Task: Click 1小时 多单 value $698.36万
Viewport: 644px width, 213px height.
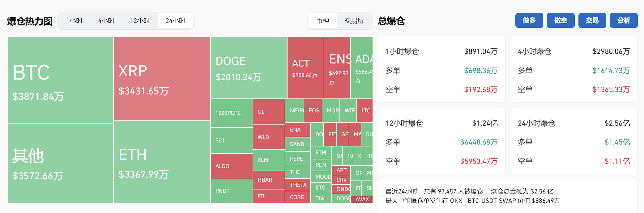Action: [x=481, y=71]
